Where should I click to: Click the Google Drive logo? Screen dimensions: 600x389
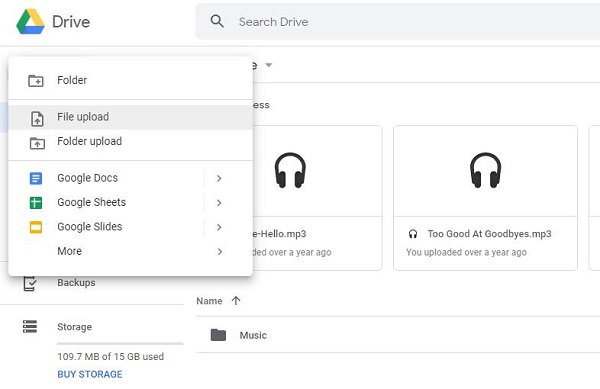pos(30,21)
